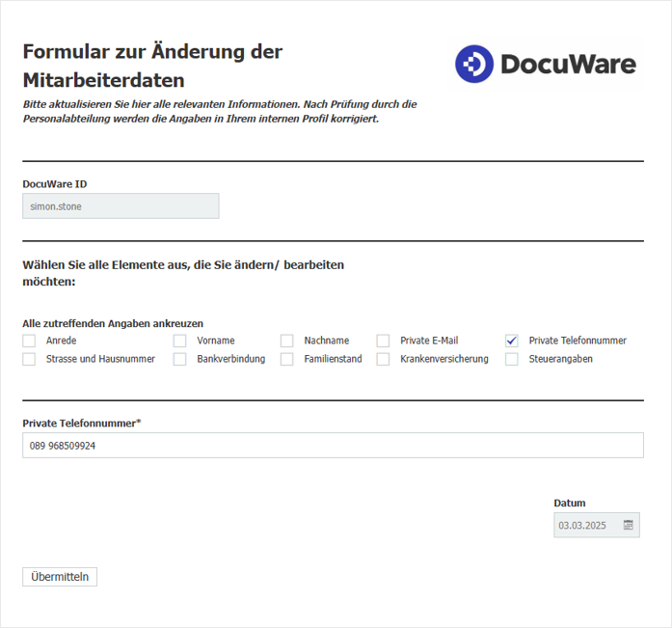Click the DocuWare logo
This screenshot has height=628, width=672.
pos(546,65)
